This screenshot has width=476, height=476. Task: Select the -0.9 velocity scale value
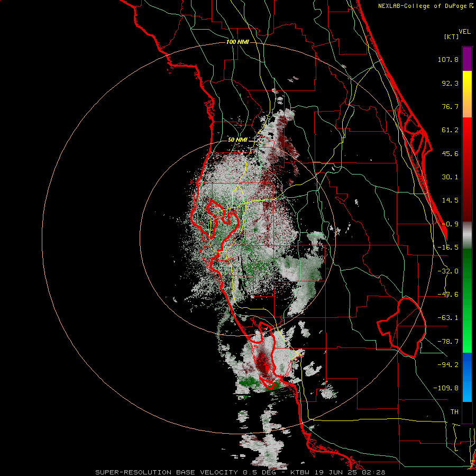coord(450,224)
